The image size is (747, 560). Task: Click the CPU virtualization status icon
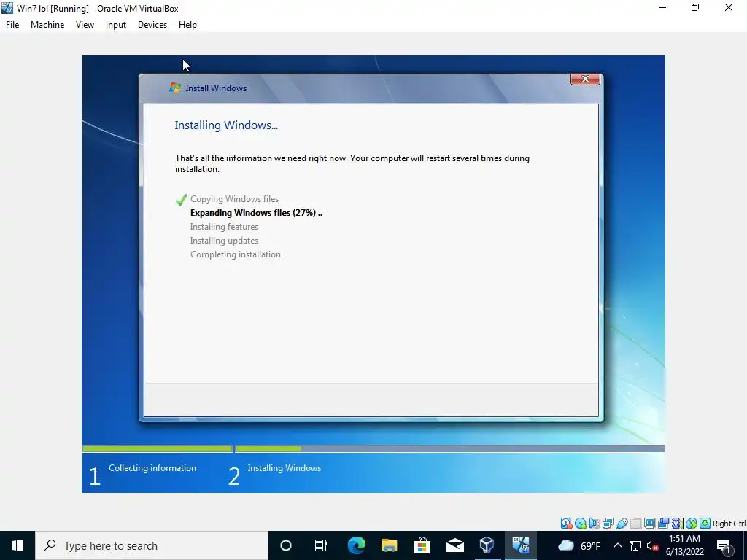pyautogui.click(x=678, y=524)
